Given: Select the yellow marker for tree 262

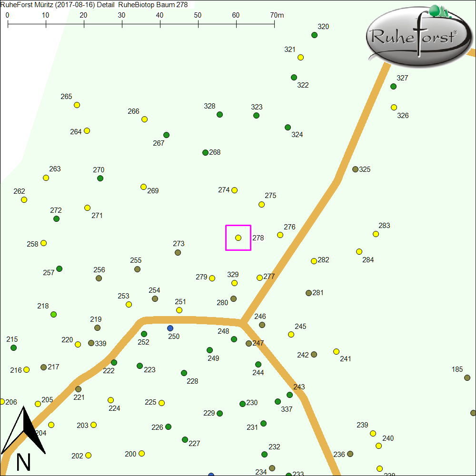Looking at the screenshot, I should coord(24,200).
